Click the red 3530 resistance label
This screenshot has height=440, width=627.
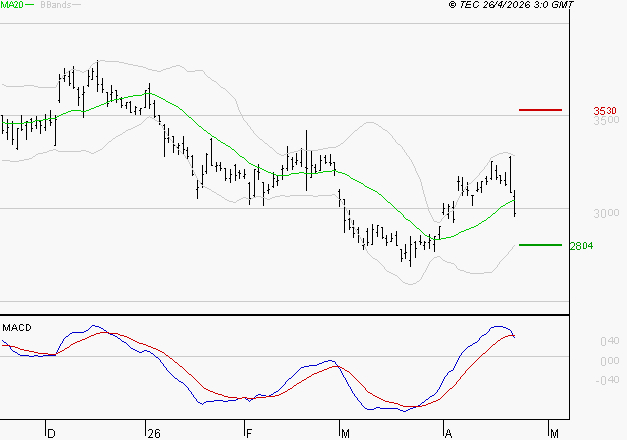(x=605, y=110)
